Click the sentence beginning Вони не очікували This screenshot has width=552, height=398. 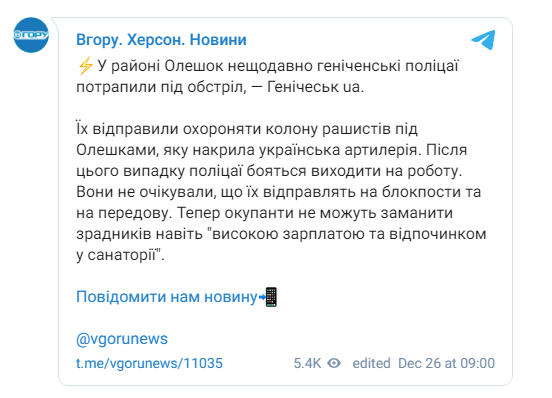pos(278,202)
